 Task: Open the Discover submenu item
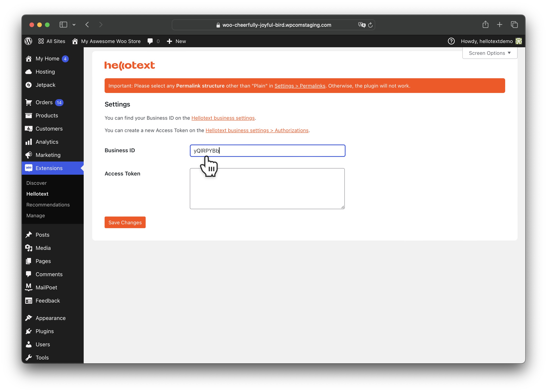(36, 183)
